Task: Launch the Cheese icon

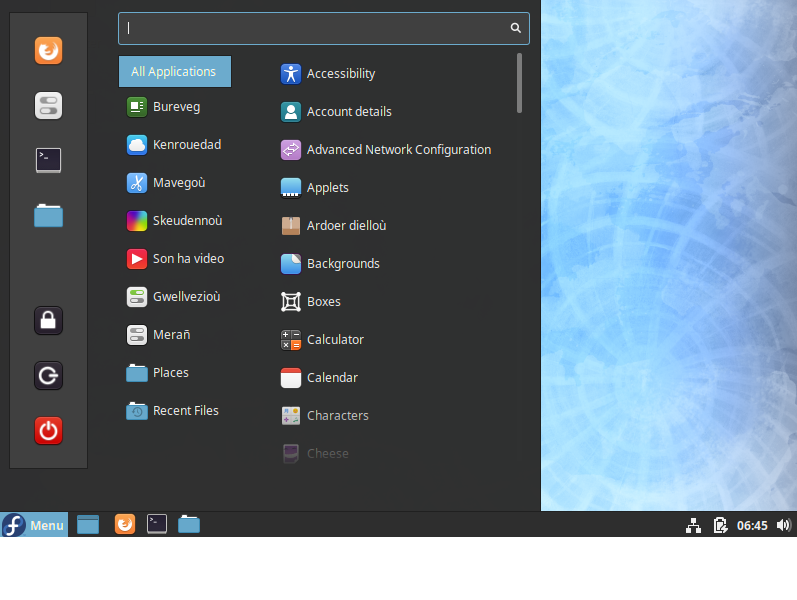Action: pos(291,454)
